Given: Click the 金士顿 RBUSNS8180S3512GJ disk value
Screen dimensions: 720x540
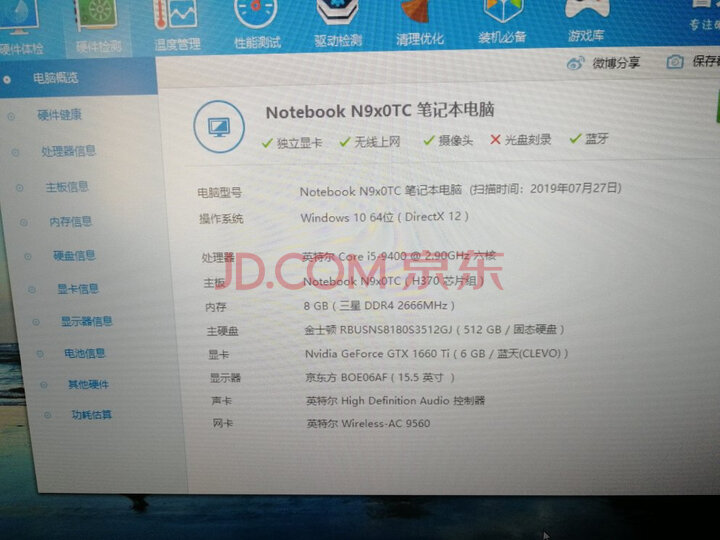Looking at the screenshot, I should click(434, 329).
